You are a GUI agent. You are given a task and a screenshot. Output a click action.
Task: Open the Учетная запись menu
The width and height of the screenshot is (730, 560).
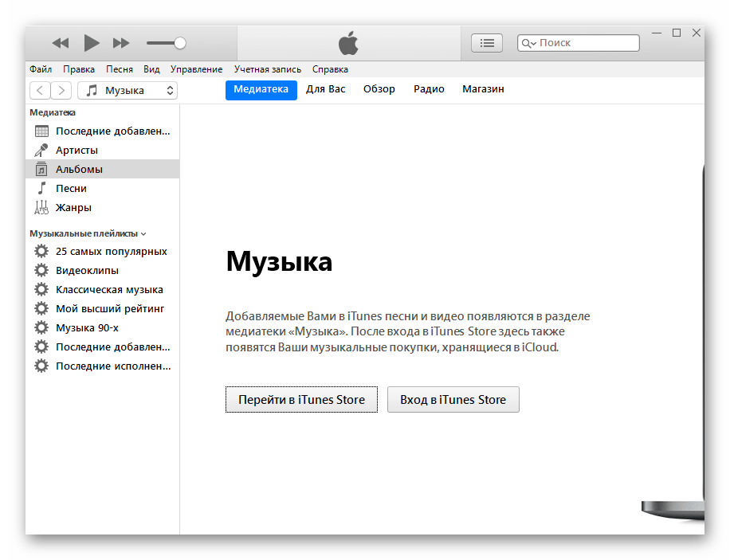point(267,69)
